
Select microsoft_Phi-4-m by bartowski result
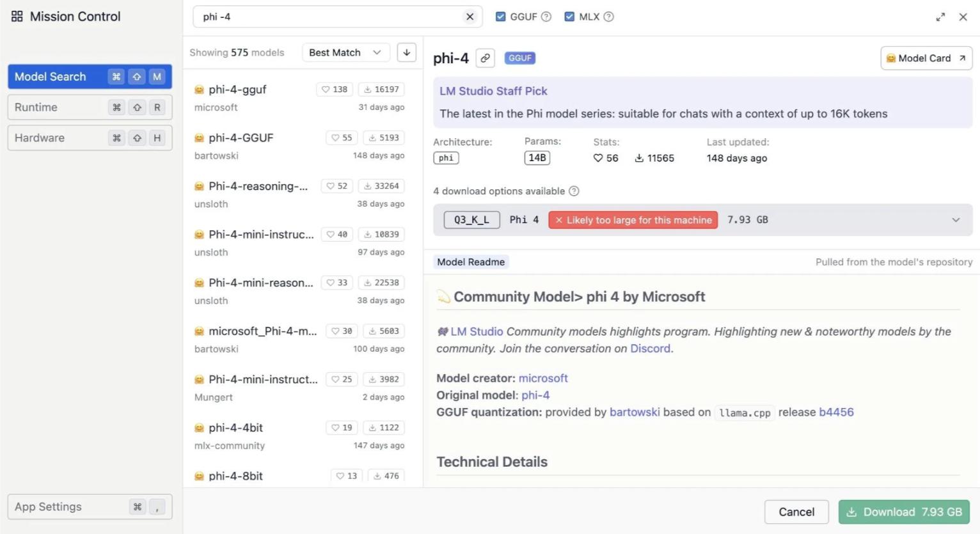pos(299,340)
